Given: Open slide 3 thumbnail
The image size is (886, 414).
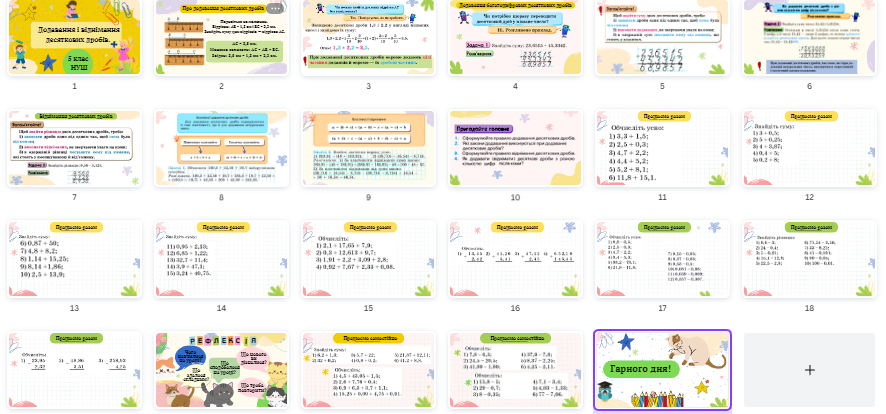Looking at the screenshot, I should pyautogui.click(x=368, y=37).
